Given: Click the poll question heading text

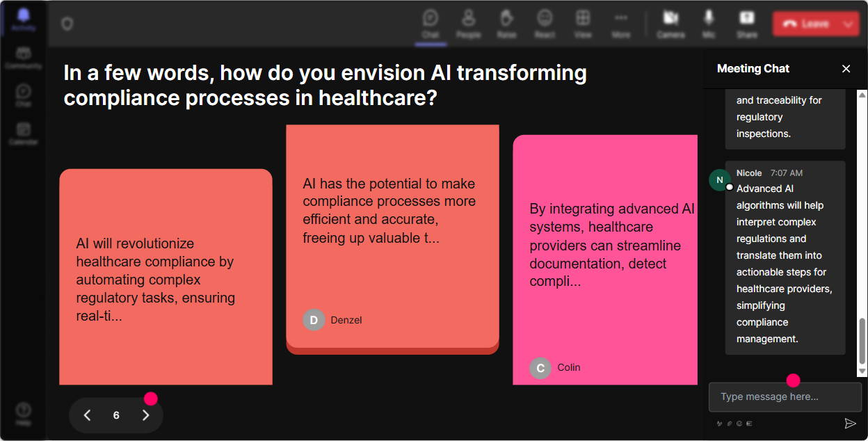Looking at the screenshot, I should [x=325, y=85].
